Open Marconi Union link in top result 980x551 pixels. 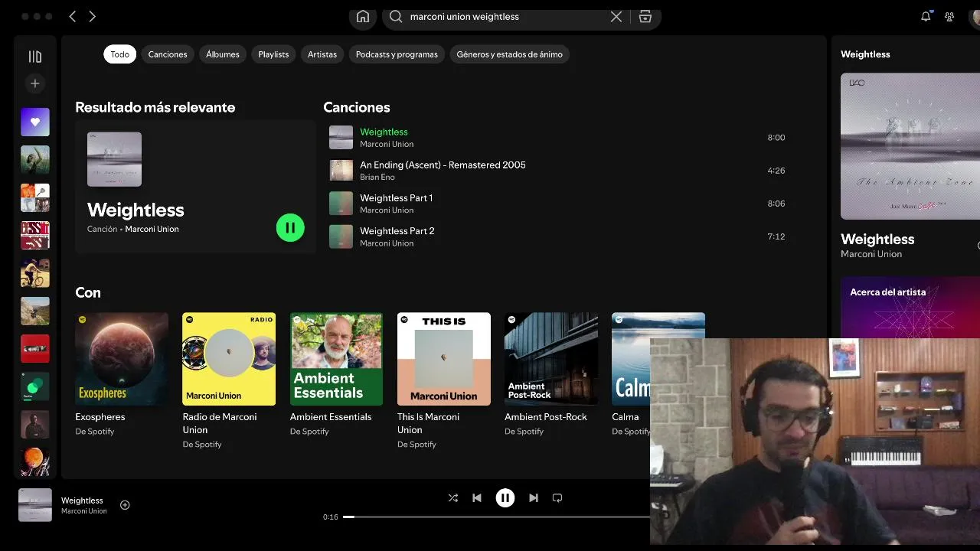152,229
